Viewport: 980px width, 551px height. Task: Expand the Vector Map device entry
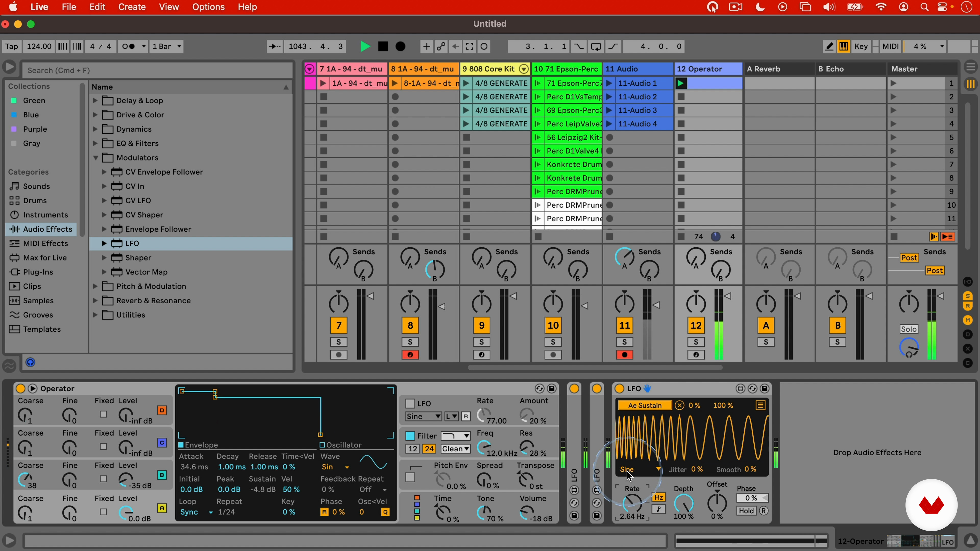(104, 272)
